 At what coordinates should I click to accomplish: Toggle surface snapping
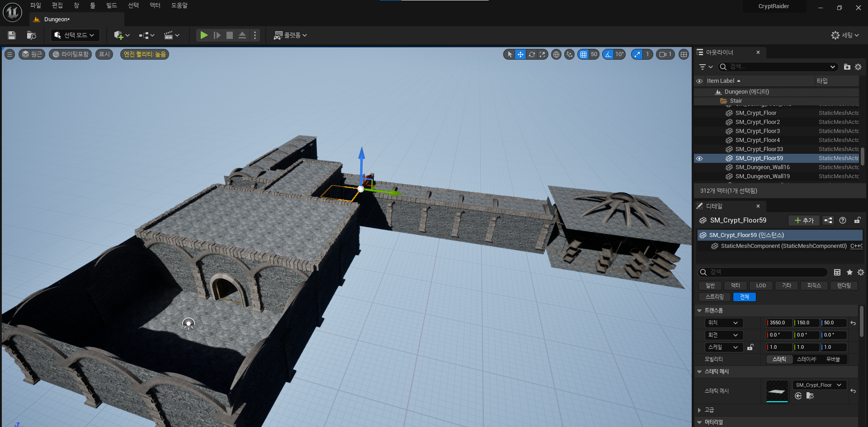[569, 54]
